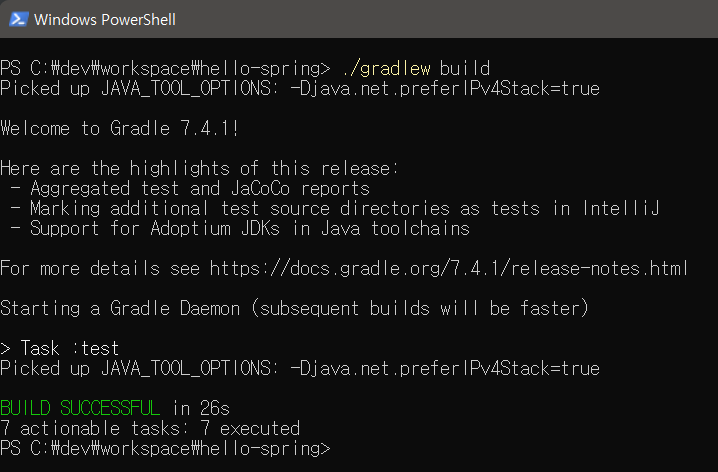718x472 pixels.
Task: Click the Starting a Gradle Daemon line
Action: click(x=294, y=308)
